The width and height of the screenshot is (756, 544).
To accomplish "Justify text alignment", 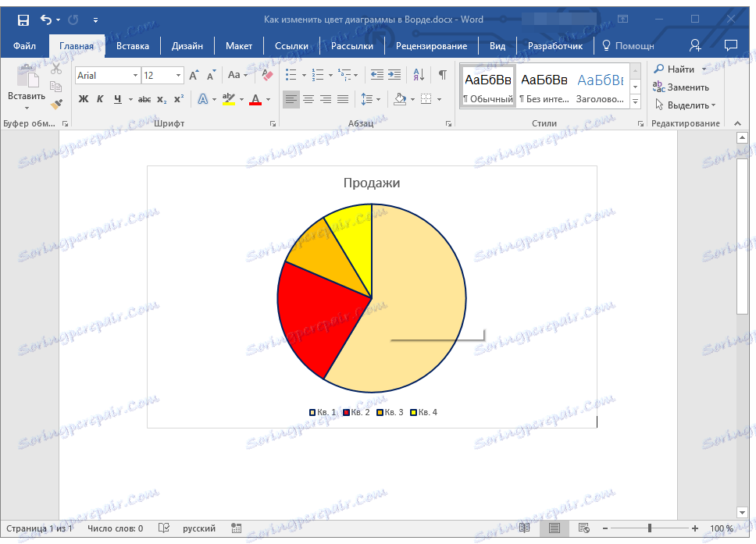I will (x=343, y=99).
